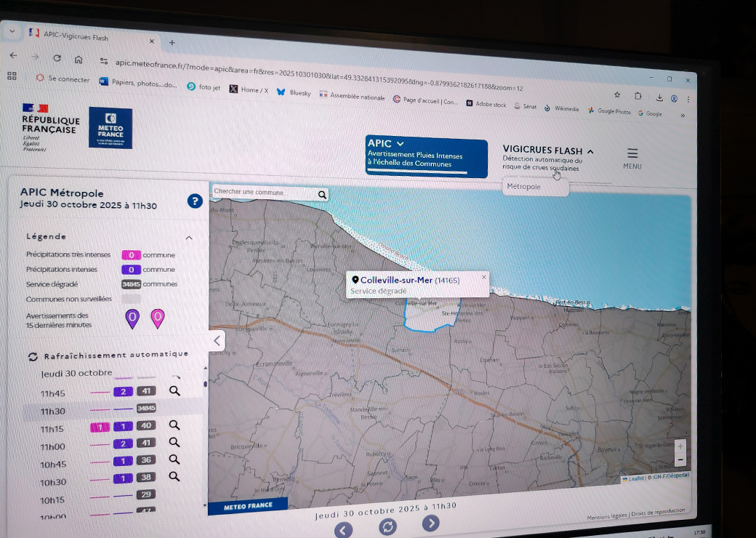Click the commune search magnifier icon
This screenshot has width=756, height=538.
click(x=321, y=195)
